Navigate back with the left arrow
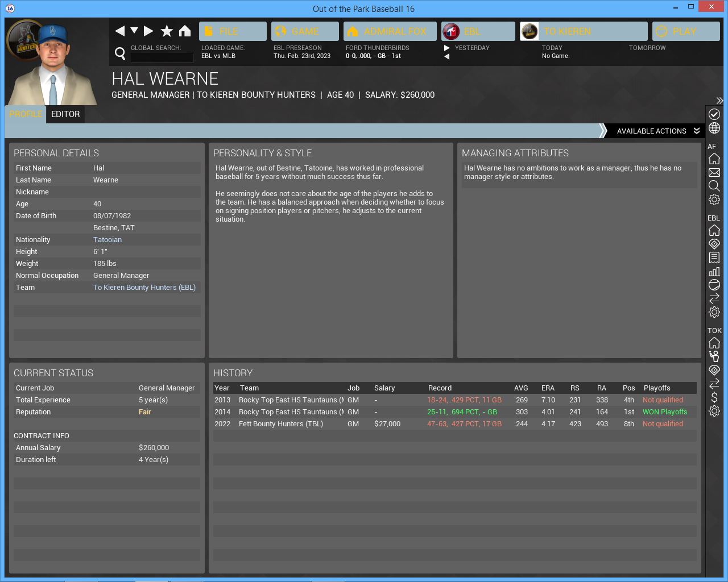728x582 pixels. tap(119, 31)
